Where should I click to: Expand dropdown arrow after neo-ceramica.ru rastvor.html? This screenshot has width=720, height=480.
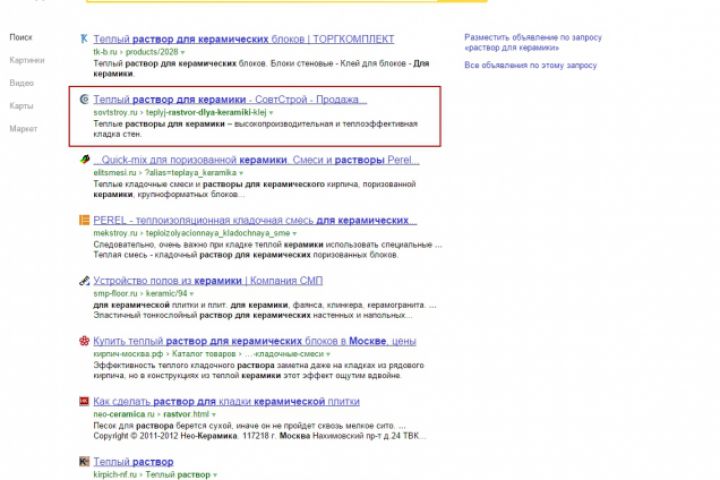(214, 415)
